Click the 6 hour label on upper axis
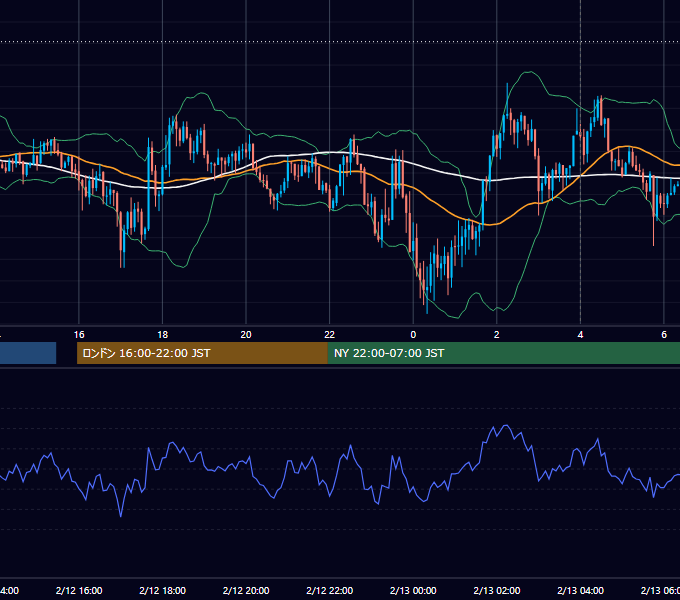Screen dimensions: 680x600 click(x=664, y=335)
